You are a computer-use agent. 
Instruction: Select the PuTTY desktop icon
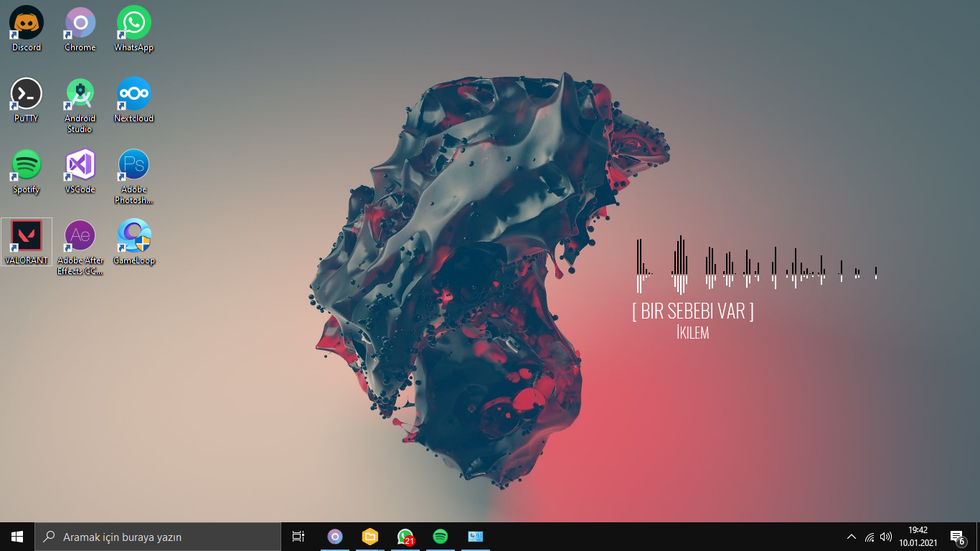27,100
